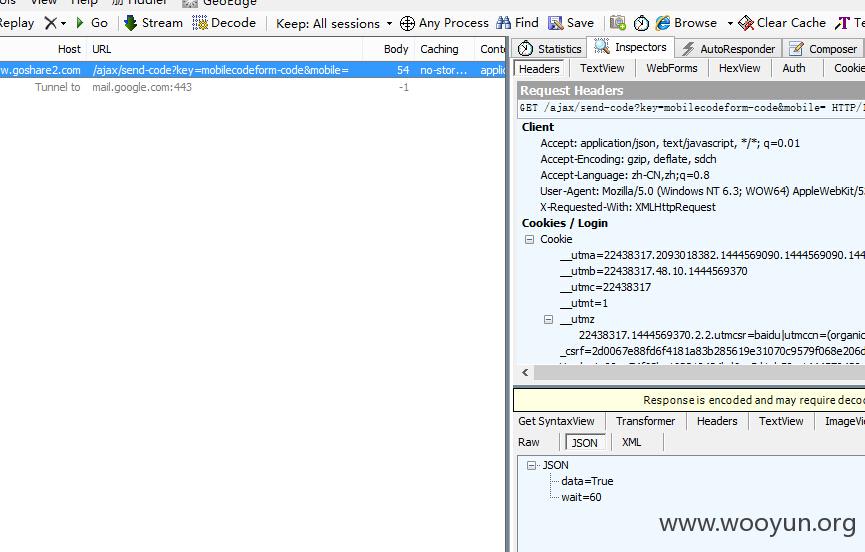The image size is (865, 552).
Task: Select the request Headers inspector tab
Action: [x=539, y=69]
